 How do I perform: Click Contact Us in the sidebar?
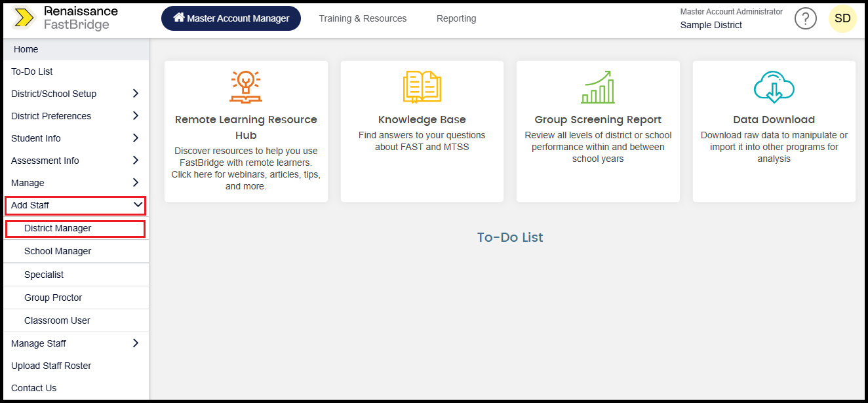34,388
